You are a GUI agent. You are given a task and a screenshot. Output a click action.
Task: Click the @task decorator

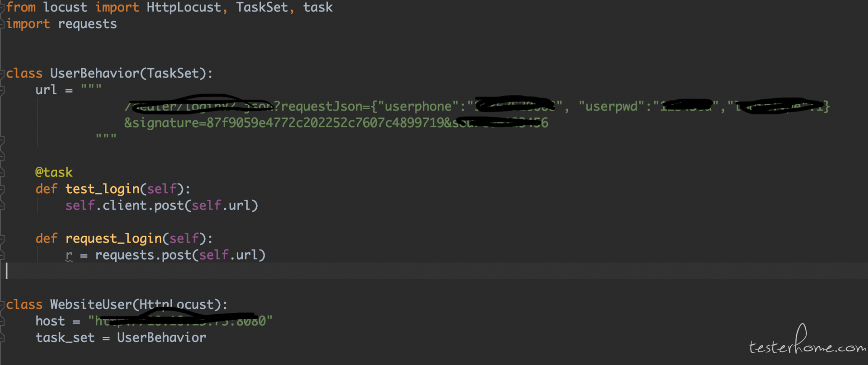pos(54,172)
